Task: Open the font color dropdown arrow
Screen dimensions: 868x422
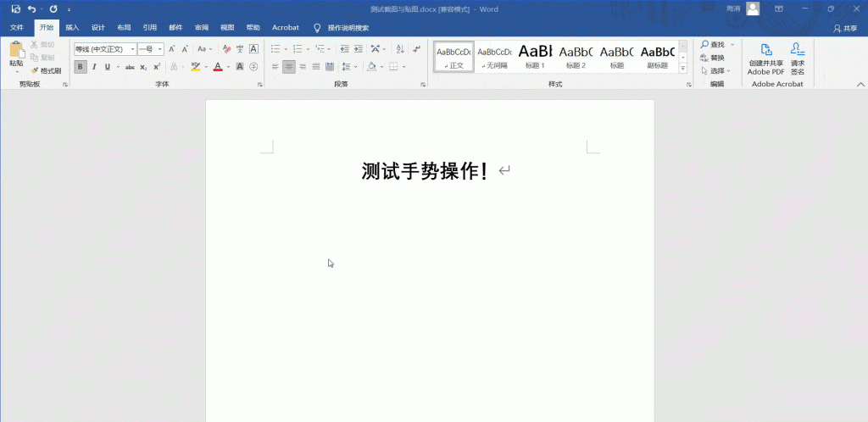Action: tap(229, 67)
